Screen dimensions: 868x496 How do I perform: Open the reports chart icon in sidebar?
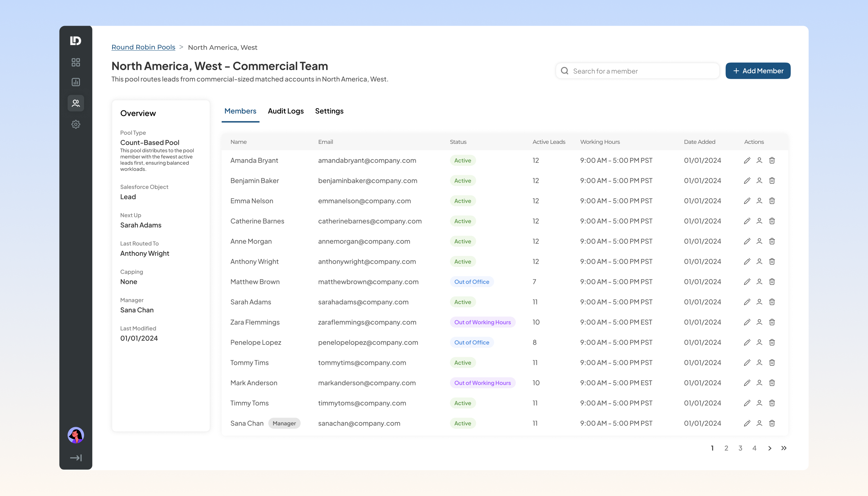click(76, 82)
